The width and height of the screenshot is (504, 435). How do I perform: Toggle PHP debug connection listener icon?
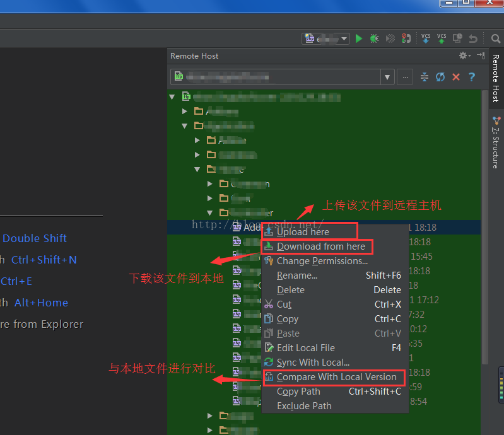click(406, 39)
